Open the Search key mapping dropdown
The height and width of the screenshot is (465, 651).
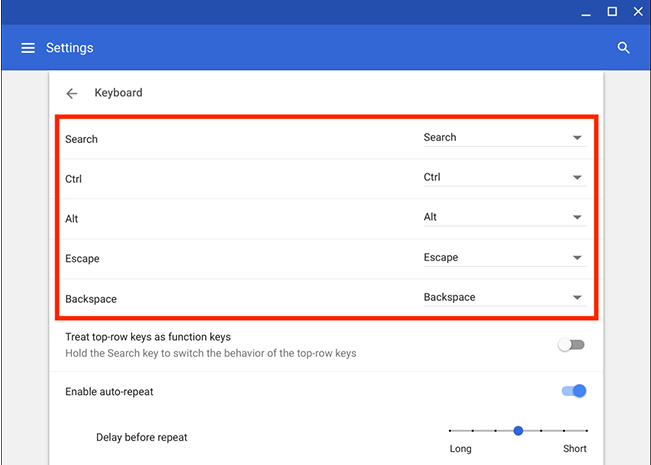click(505, 138)
